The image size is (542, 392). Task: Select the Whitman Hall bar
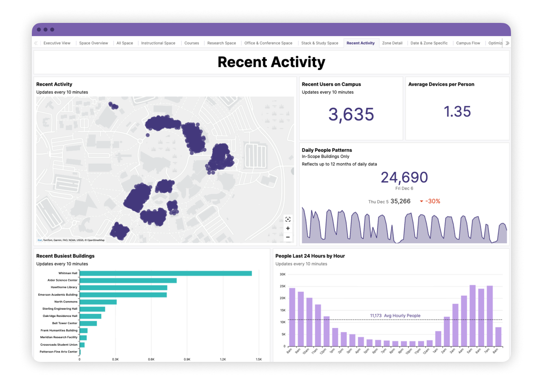click(166, 273)
